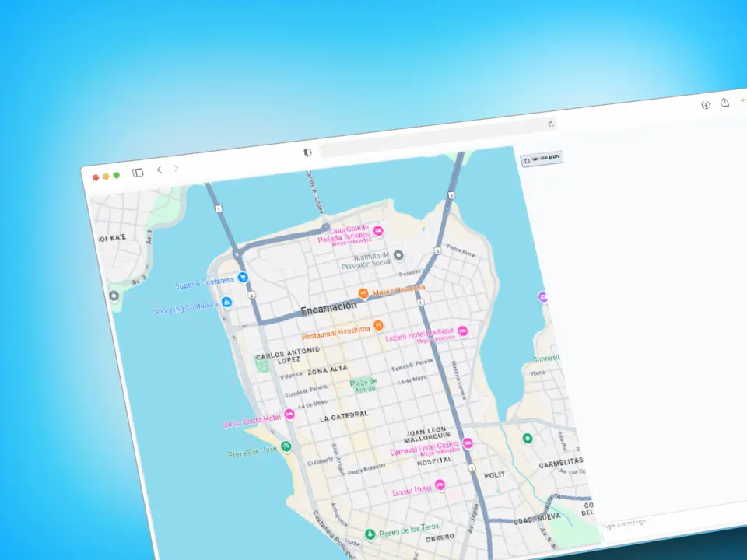The image size is (747, 560).
Task: Click the De La Costa Hotel pin
Action: click(289, 415)
